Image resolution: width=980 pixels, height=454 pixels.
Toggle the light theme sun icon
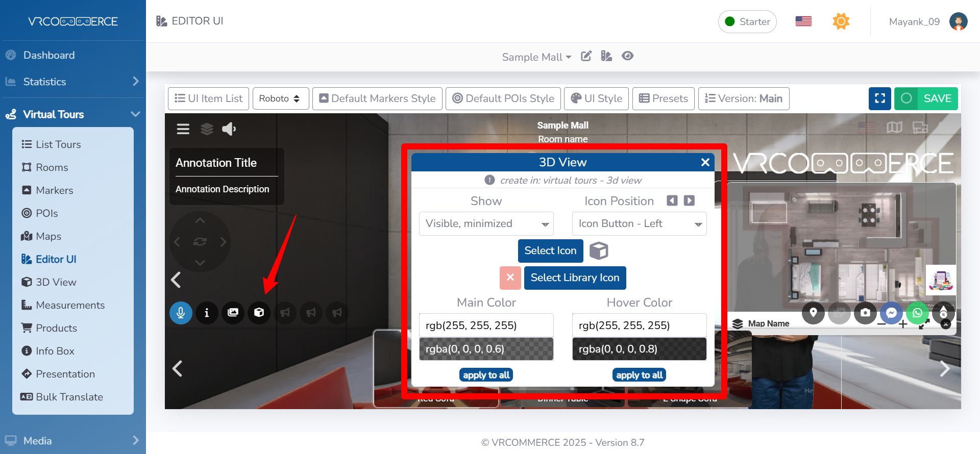(x=841, y=21)
